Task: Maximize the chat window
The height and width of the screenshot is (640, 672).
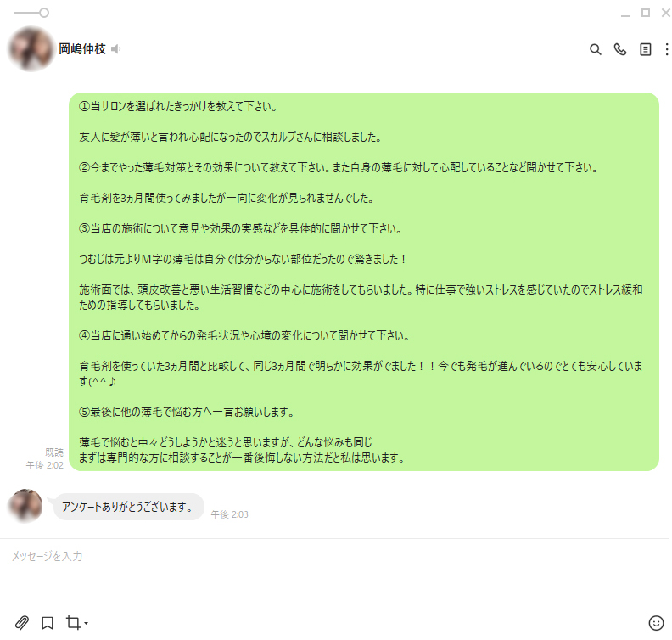Action: [x=646, y=13]
